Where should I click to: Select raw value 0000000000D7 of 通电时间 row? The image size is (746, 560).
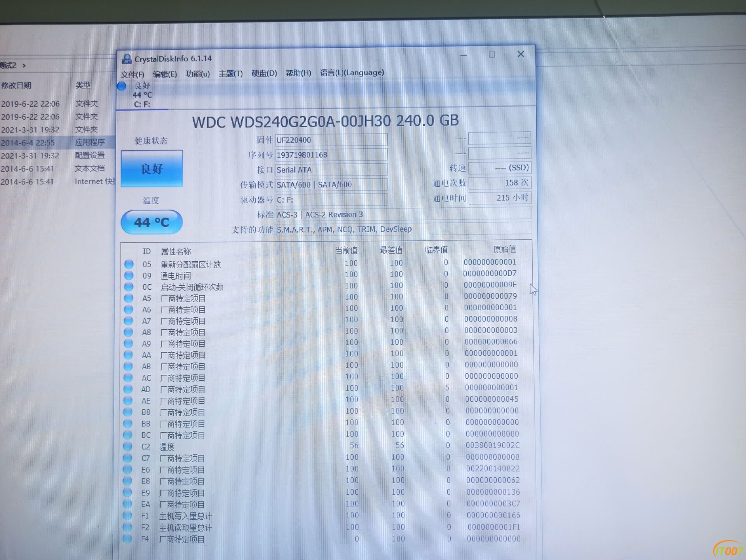click(x=490, y=273)
